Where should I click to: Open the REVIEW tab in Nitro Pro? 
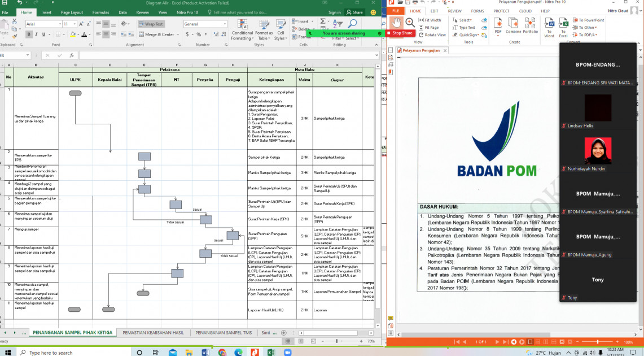tap(455, 11)
